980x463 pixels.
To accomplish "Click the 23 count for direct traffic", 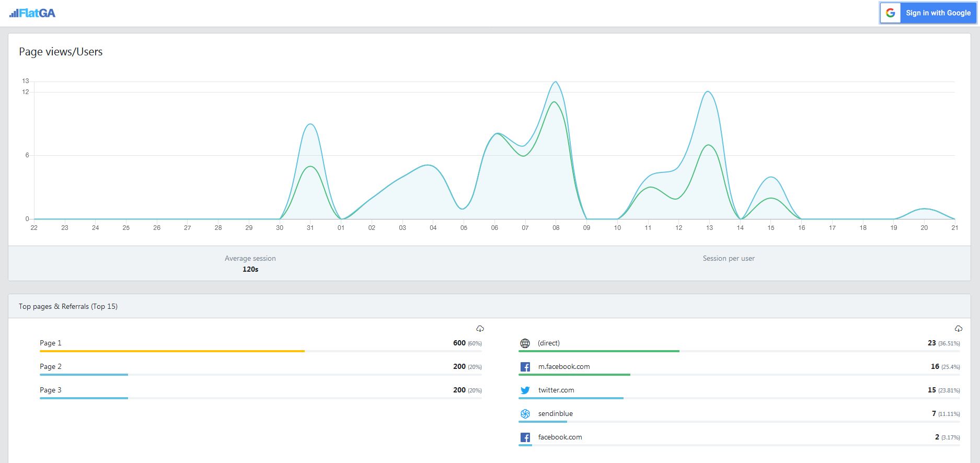I will tap(931, 343).
